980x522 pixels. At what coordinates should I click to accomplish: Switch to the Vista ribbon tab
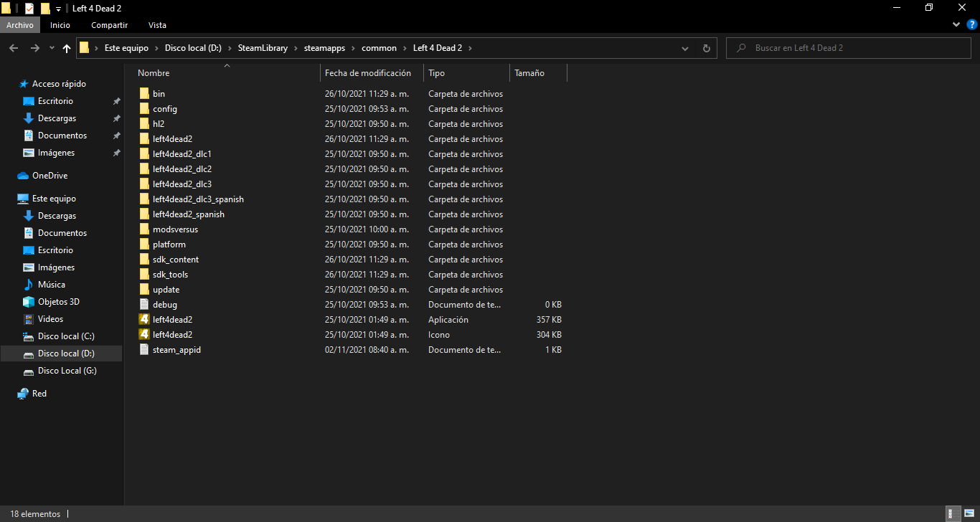(157, 25)
